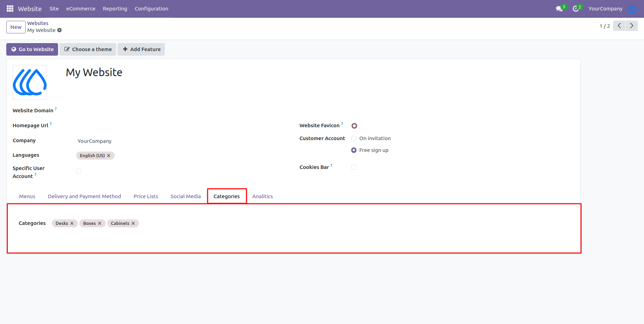Click the Go to Website button

32,49
